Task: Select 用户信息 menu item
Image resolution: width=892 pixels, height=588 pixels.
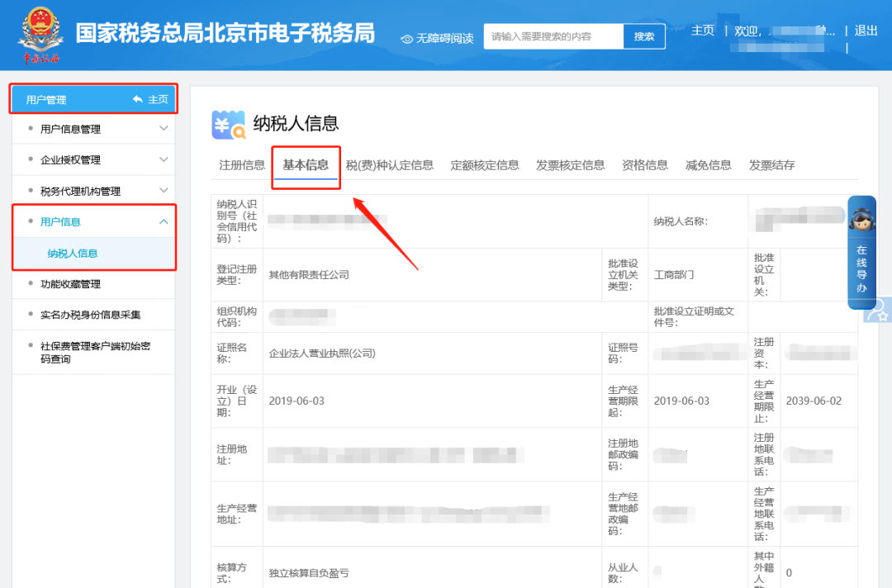Action: pos(60,222)
